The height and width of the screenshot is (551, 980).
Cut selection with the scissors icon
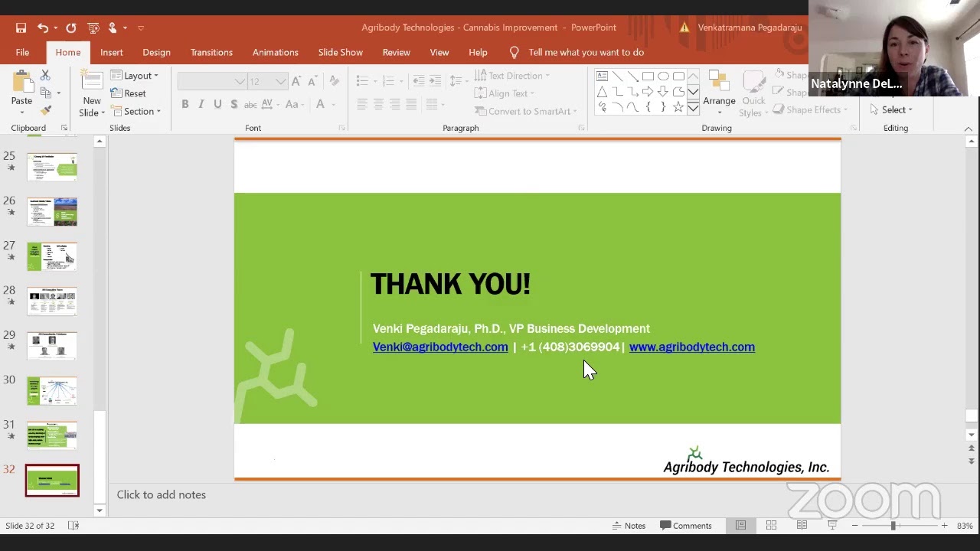coord(45,75)
